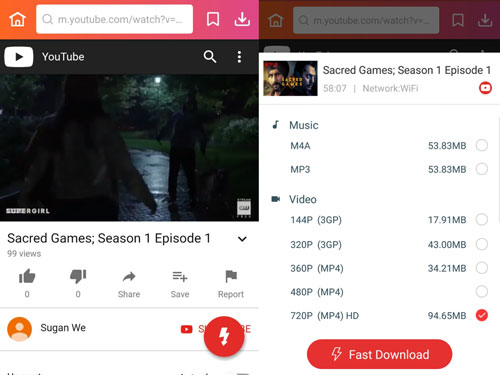Tap the video player on the left
The height and width of the screenshot is (375, 500).
(x=129, y=148)
